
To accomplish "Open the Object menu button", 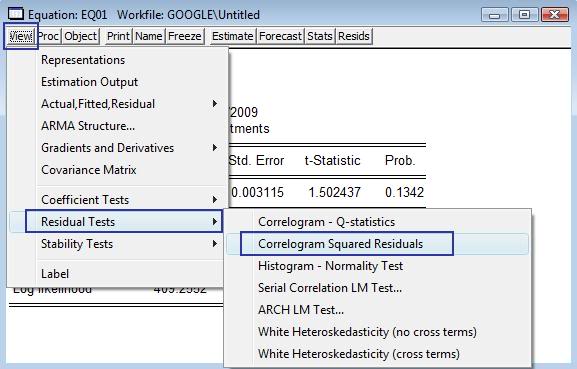I will (x=81, y=36).
